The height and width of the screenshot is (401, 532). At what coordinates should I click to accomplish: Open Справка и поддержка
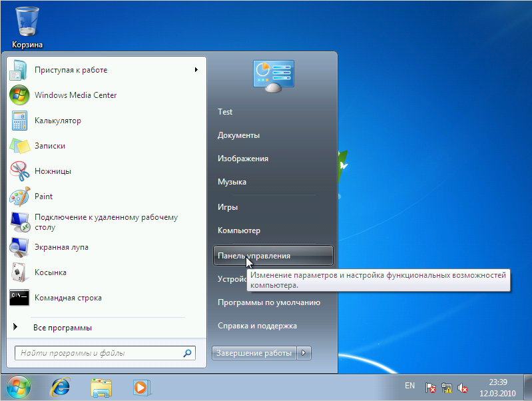(x=257, y=326)
